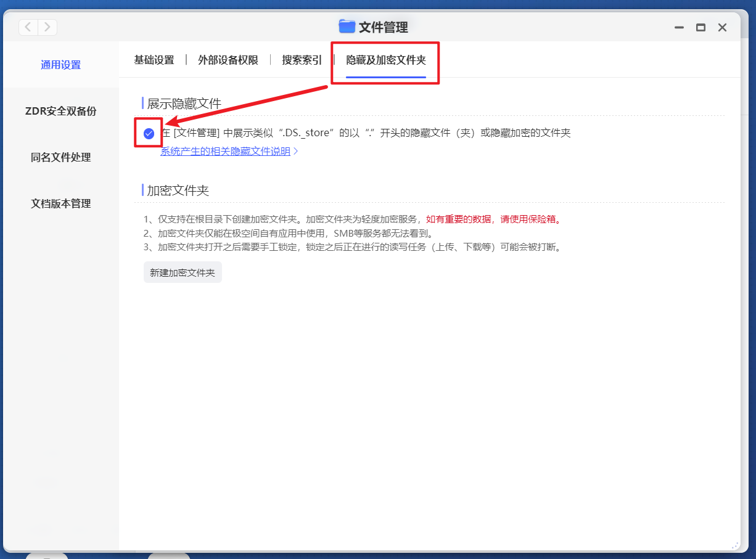
Task: Minimize the 文件管理 window
Action: [x=679, y=27]
